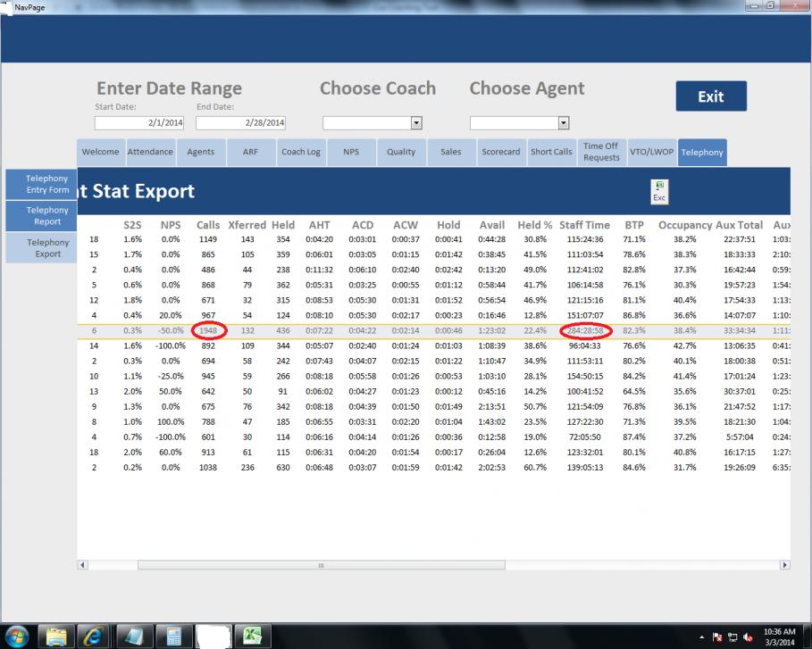This screenshot has height=649, width=812.
Task: Select the Time Off Requests tab
Action: [600, 152]
